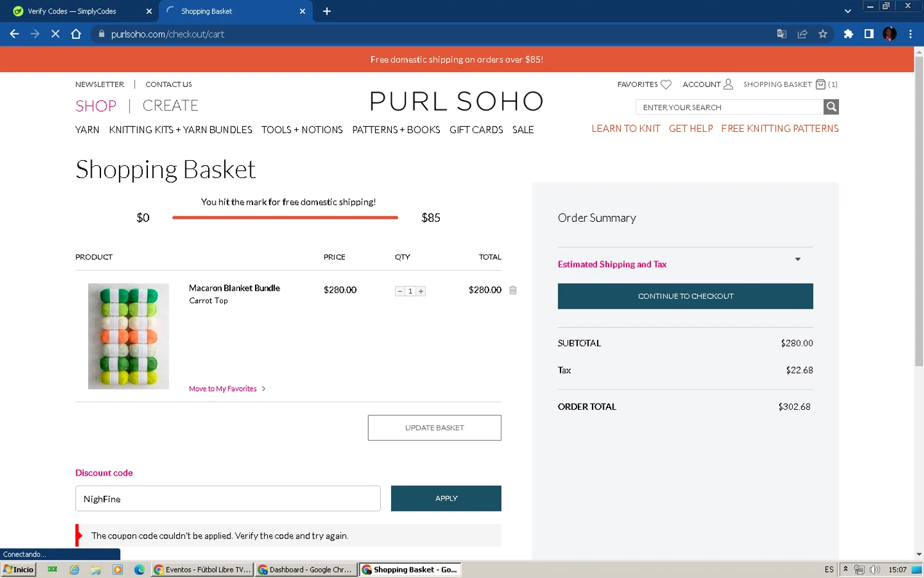Image resolution: width=924 pixels, height=578 pixels.
Task: Click the chevron next to Move to My Favorites
Action: [x=264, y=389]
